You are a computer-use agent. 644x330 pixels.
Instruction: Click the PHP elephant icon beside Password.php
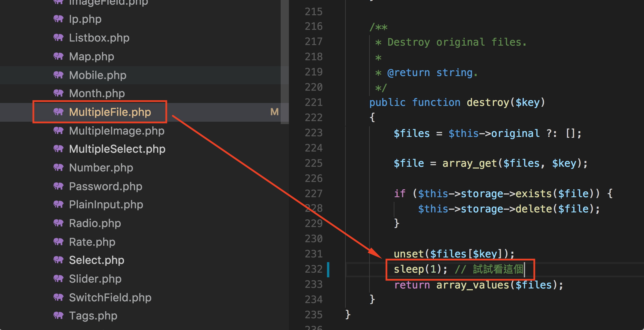pos(59,186)
